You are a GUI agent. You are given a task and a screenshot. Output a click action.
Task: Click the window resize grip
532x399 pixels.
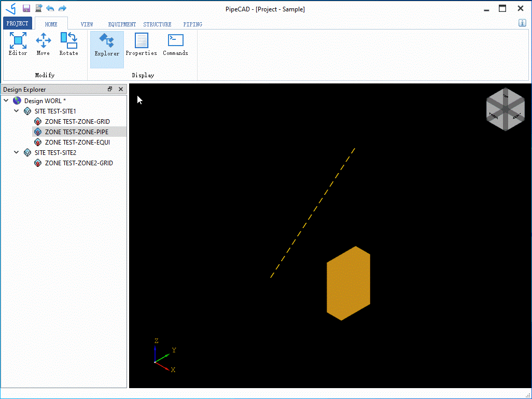(x=528, y=395)
